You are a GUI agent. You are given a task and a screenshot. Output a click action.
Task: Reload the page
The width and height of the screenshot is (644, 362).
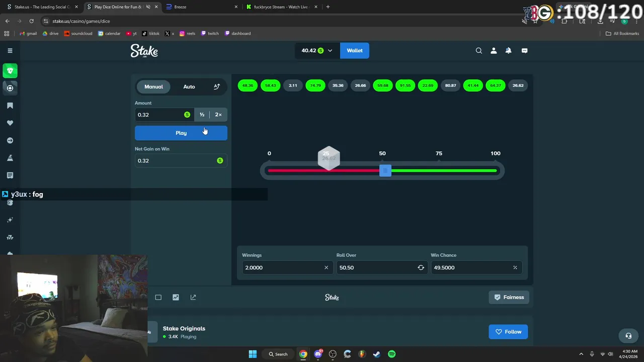31,21
